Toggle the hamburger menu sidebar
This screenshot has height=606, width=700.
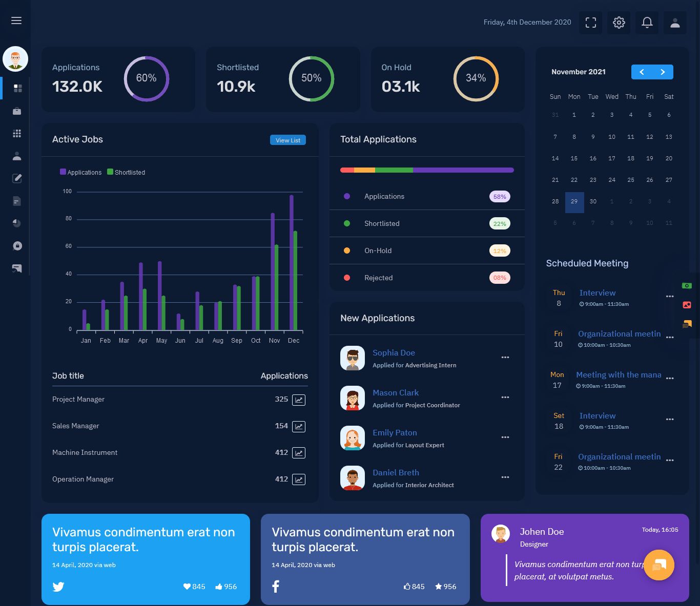click(x=16, y=20)
